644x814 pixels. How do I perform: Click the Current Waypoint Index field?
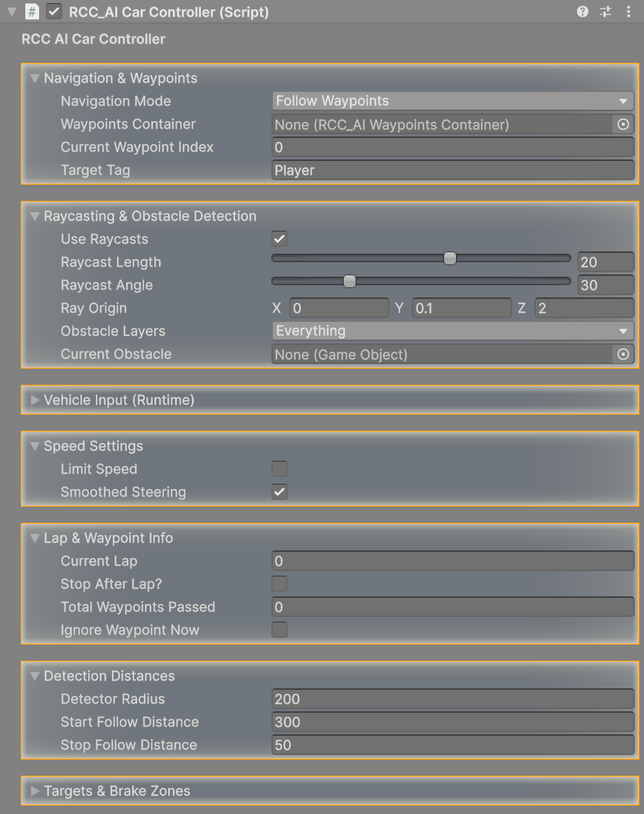pyautogui.click(x=453, y=147)
